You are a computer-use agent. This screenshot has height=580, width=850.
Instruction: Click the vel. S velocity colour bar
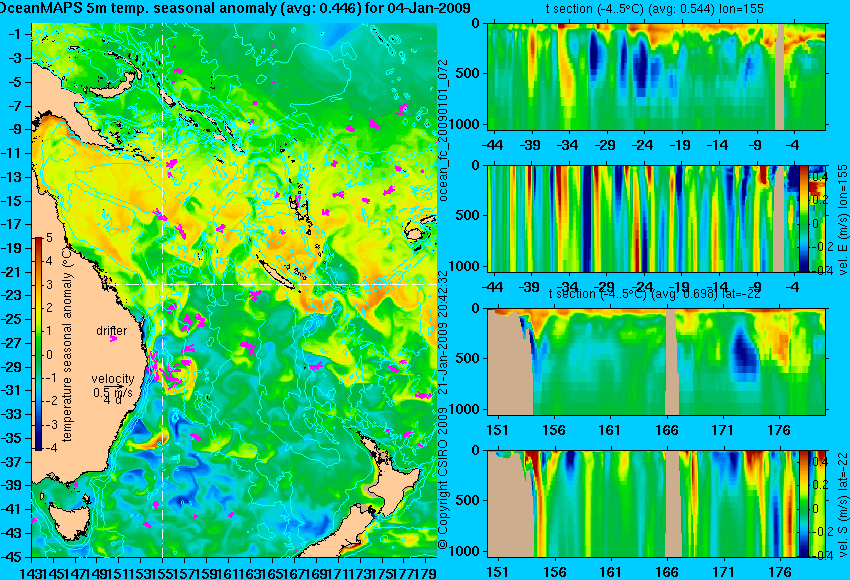click(x=803, y=504)
